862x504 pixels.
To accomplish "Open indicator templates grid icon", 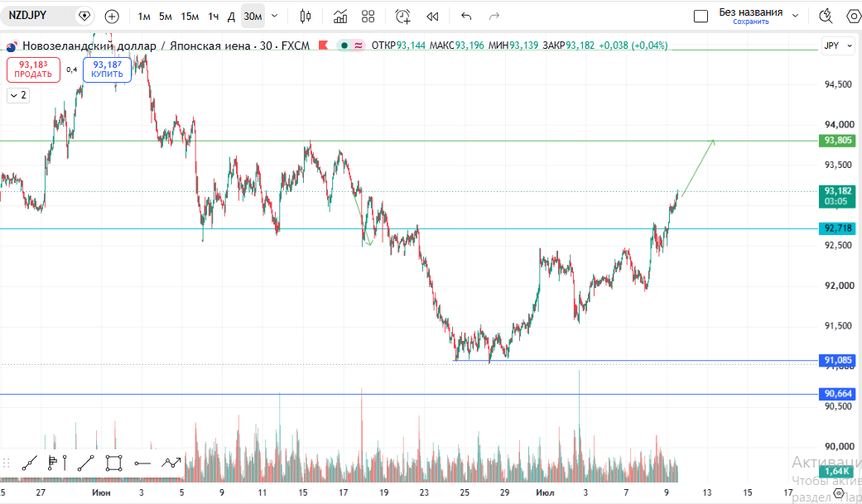I will pos(368,17).
